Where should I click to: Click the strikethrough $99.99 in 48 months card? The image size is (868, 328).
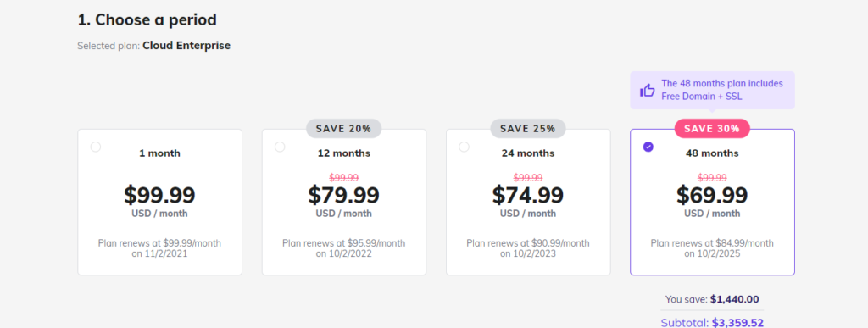click(712, 177)
